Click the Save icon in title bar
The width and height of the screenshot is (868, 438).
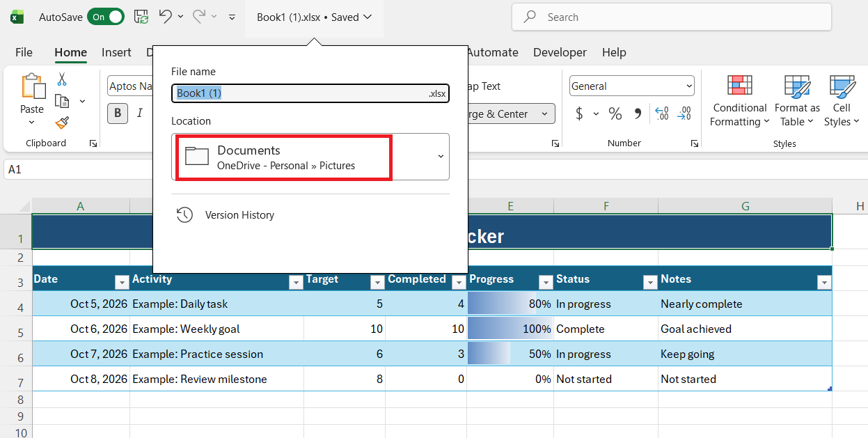click(141, 17)
